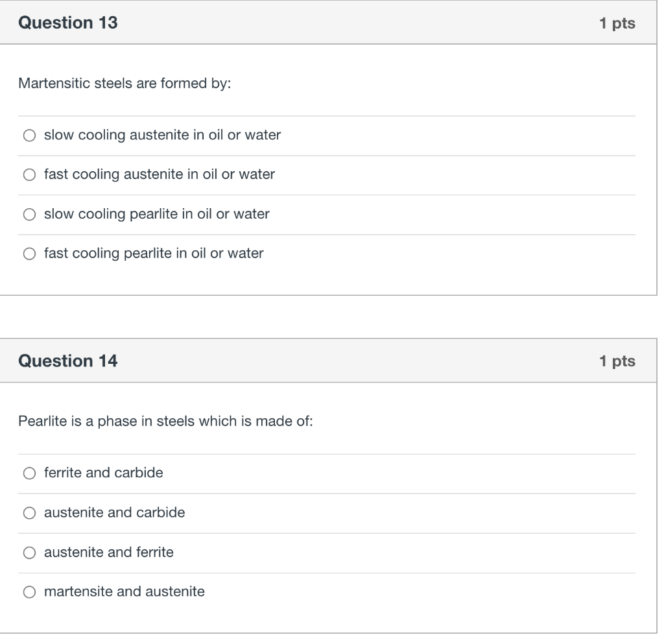664x644 pixels.
Task: Click the first answer row in Question 14
Action: coord(102,473)
